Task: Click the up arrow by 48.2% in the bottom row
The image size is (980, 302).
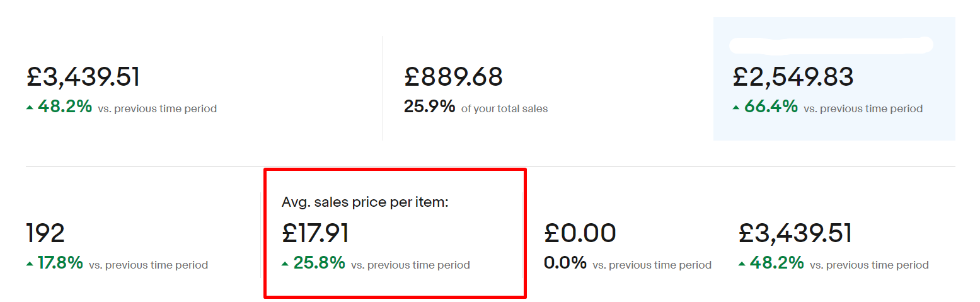Action: click(742, 265)
